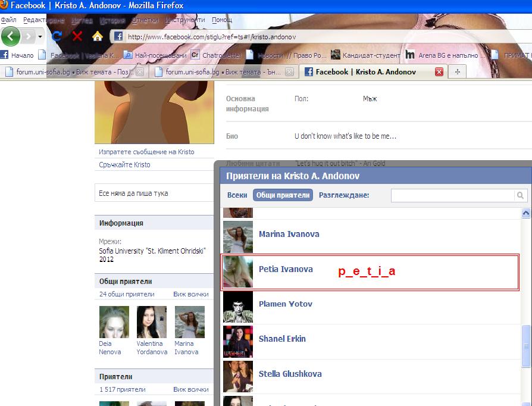Click scroll-up arrow of friends list
The height and width of the screenshot is (406, 532).
pyautogui.click(x=525, y=213)
